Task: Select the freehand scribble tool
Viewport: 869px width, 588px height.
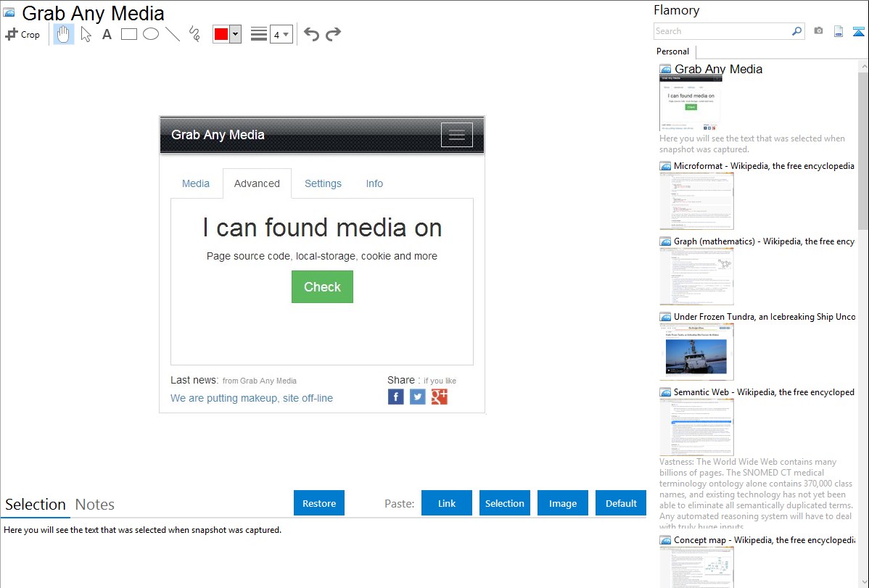Action: click(x=194, y=34)
